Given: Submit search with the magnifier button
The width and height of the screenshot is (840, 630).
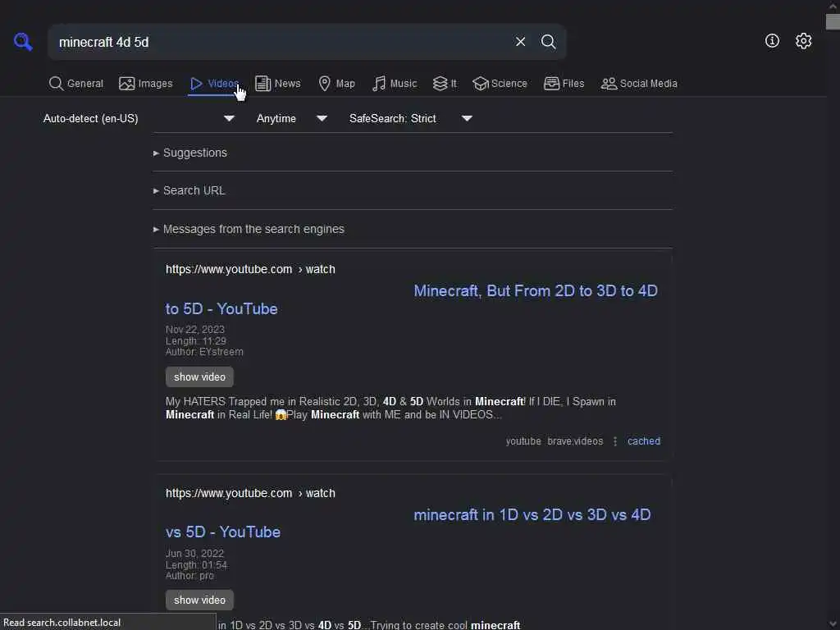Looking at the screenshot, I should 548,42.
